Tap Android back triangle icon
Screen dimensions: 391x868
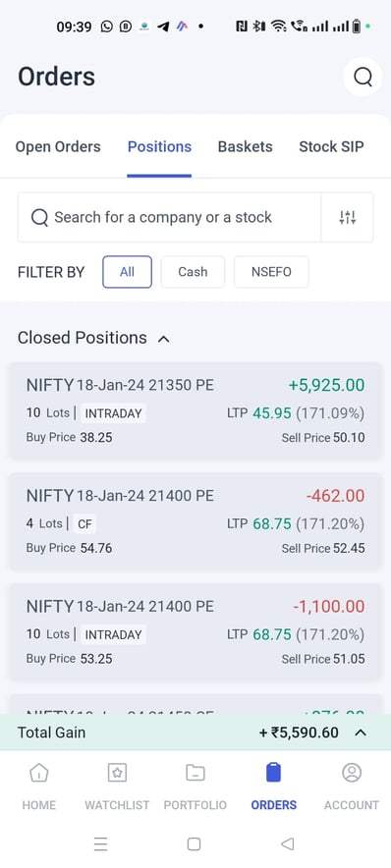coord(287,843)
